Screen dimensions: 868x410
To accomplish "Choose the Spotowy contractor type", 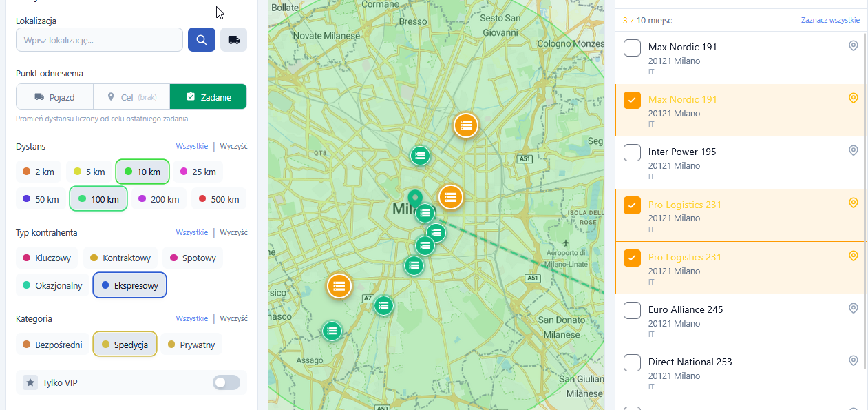I will (x=193, y=258).
